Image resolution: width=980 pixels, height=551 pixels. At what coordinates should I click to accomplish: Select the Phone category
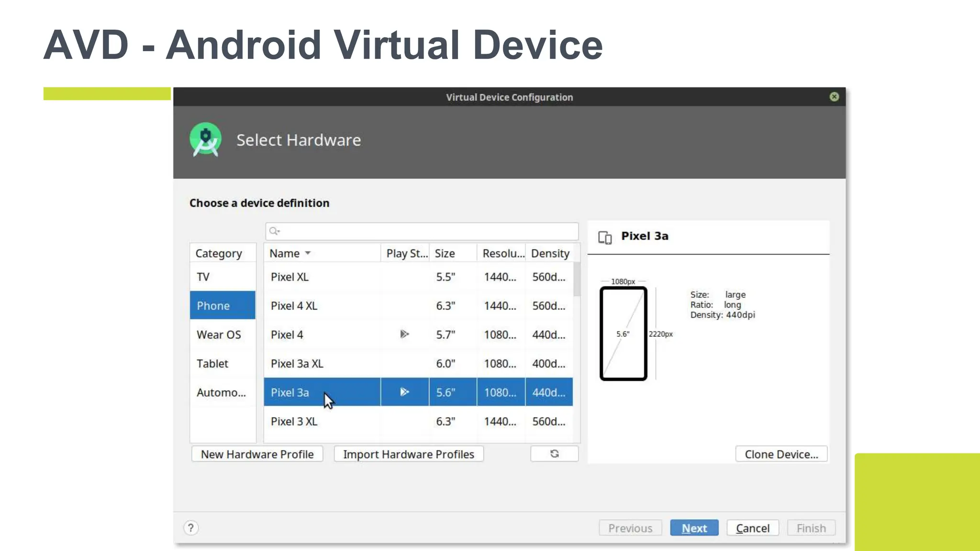pyautogui.click(x=223, y=305)
